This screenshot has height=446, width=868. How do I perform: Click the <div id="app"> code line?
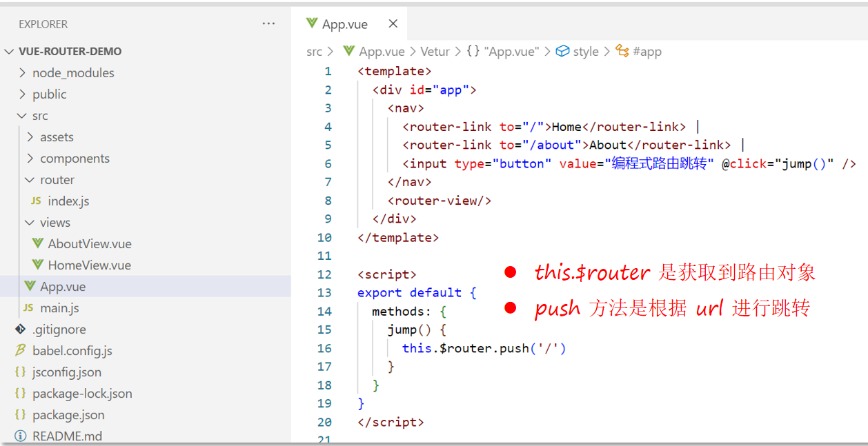pyautogui.click(x=424, y=90)
